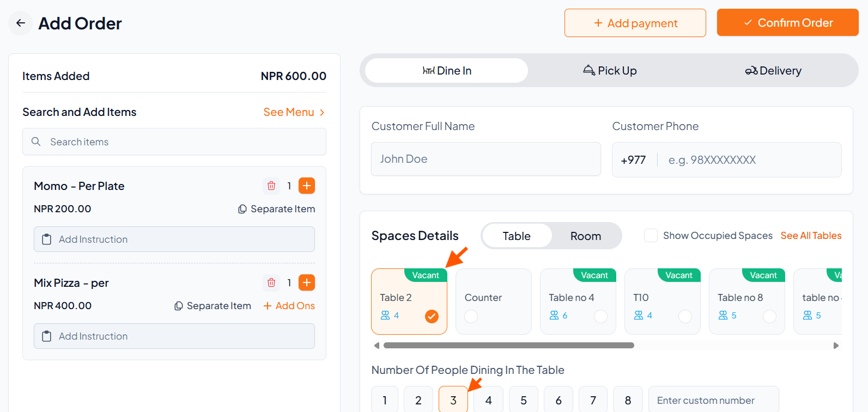Select Table no 4 radio button
868x412 pixels.
point(600,316)
